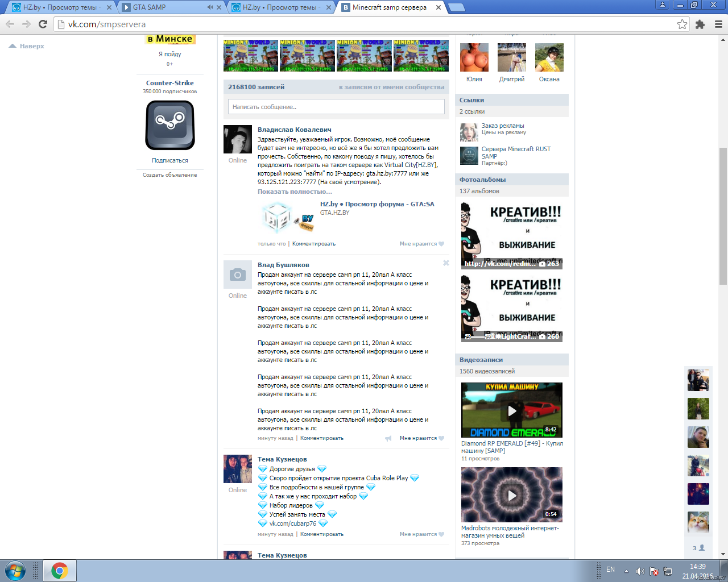Open friends online counter 3
Image resolution: width=728 pixels, height=582 pixels.
[698, 548]
